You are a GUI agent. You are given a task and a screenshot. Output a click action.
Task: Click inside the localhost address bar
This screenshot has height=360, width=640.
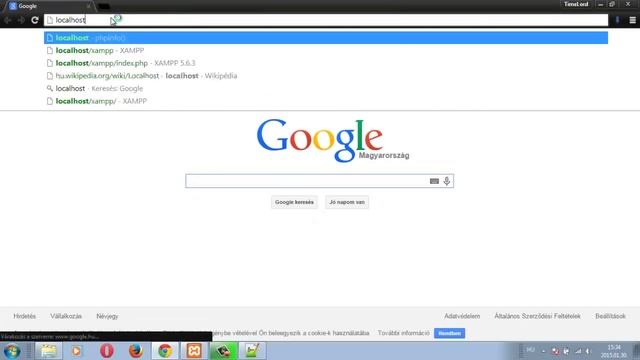click(326, 20)
